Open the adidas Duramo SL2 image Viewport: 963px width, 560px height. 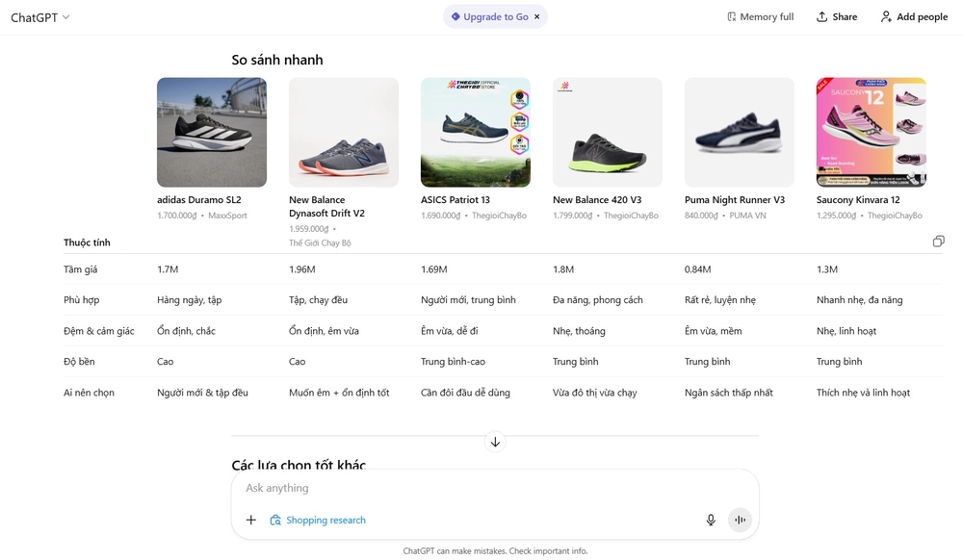coord(212,132)
